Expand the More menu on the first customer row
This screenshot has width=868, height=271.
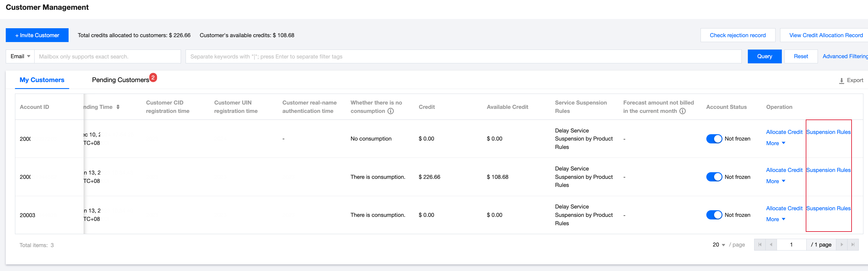point(775,143)
